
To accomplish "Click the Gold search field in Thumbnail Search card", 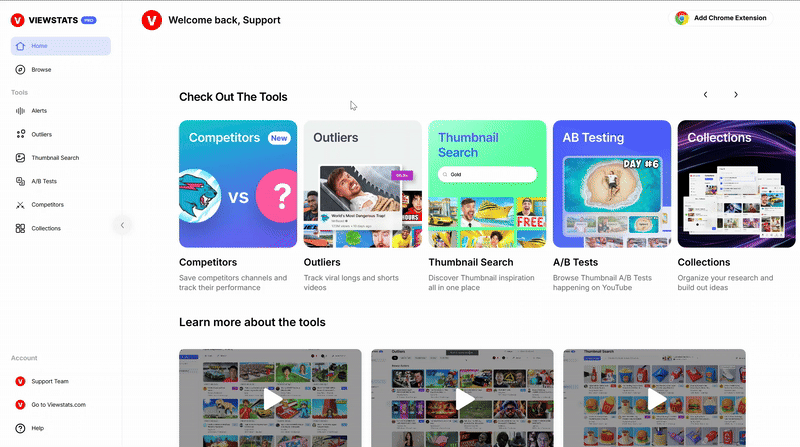I will [487, 175].
